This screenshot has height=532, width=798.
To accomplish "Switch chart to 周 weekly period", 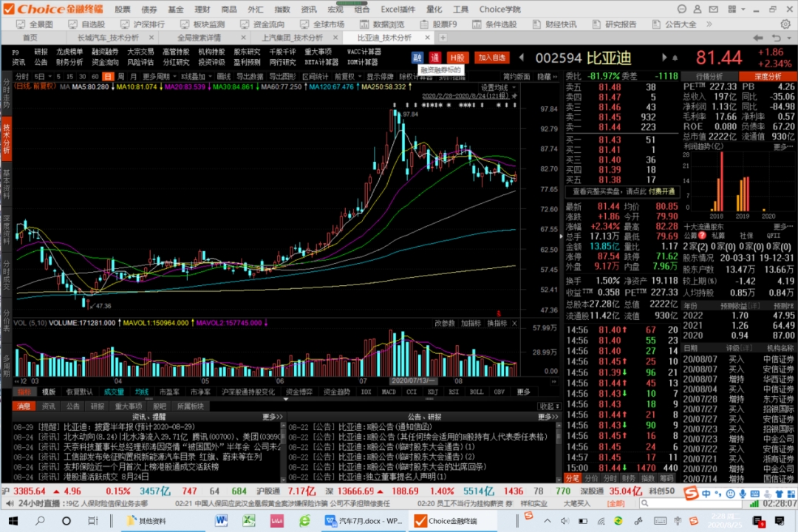I will tap(120, 76).
